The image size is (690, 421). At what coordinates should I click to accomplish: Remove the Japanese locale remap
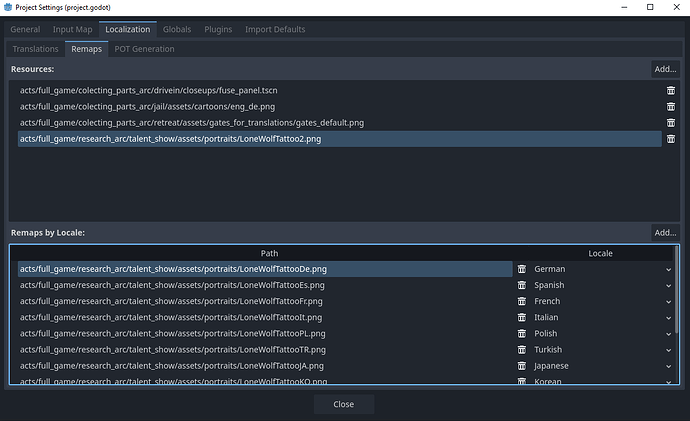pyautogui.click(x=522, y=366)
